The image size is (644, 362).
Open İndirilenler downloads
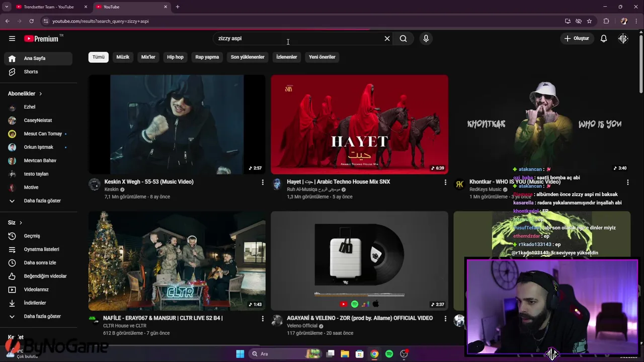click(38, 303)
